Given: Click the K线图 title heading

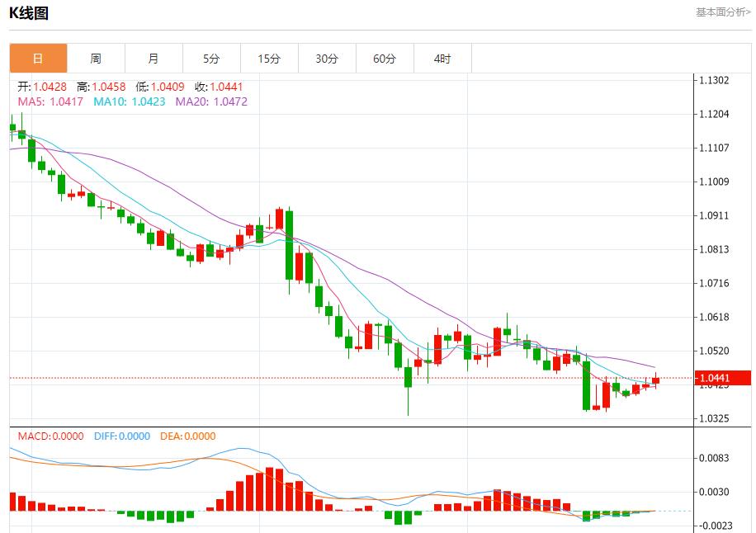Looking at the screenshot, I should pos(29,12).
